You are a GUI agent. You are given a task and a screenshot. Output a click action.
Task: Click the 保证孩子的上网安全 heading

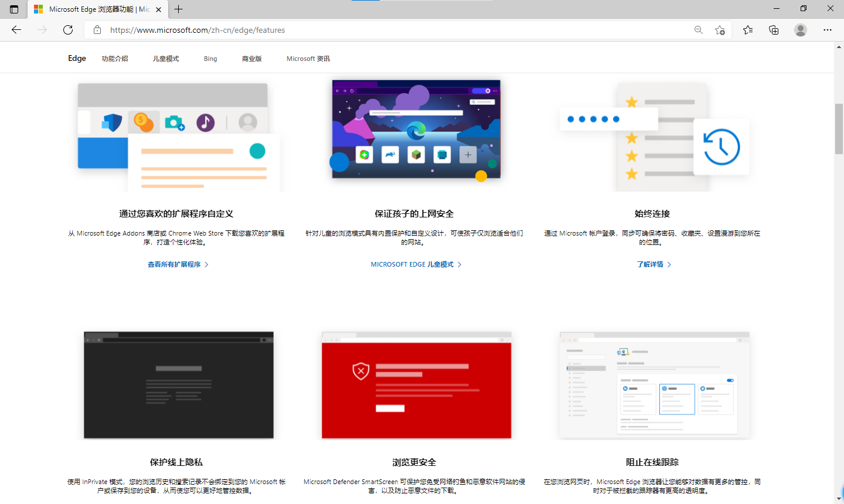(x=414, y=214)
